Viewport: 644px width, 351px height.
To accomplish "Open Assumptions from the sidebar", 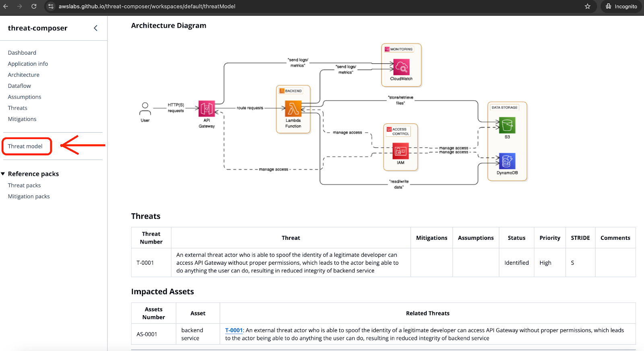I will [x=25, y=97].
